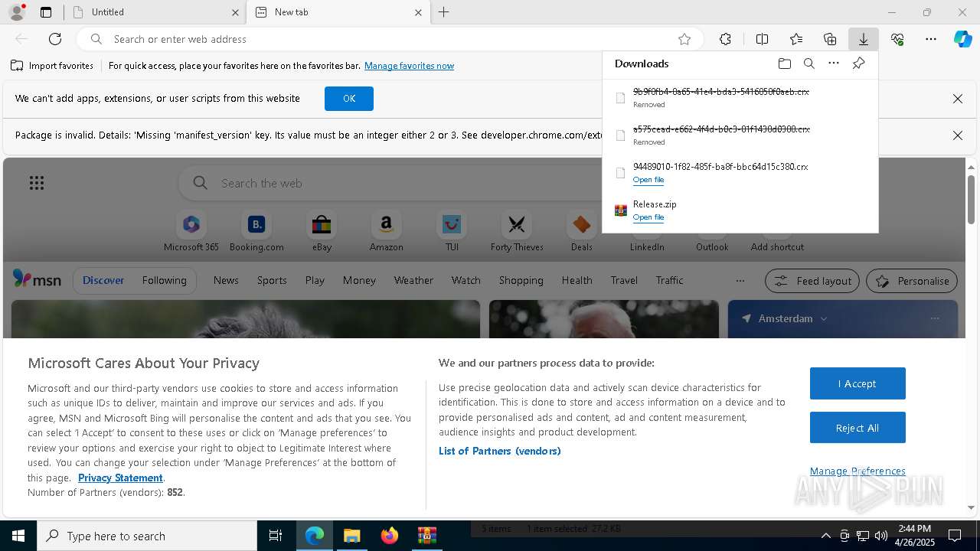
Task: Click OK on the extension warning
Action: coord(349,98)
